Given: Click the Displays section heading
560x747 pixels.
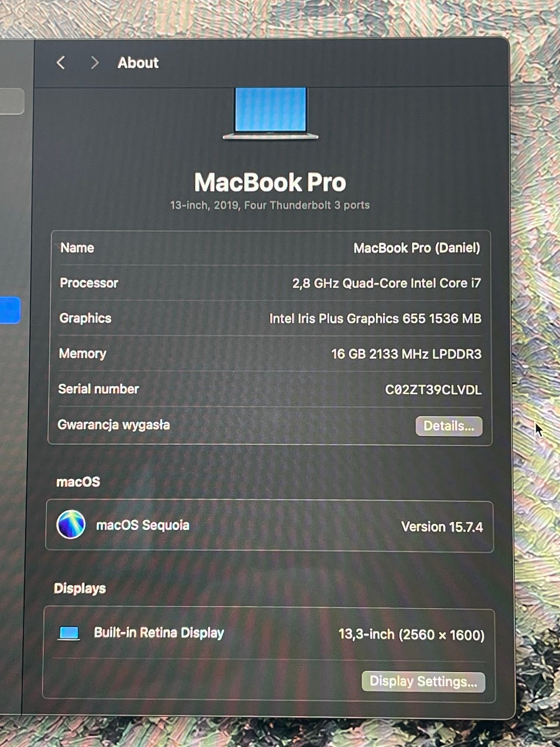Looking at the screenshot, I should (x=80, y=588).
